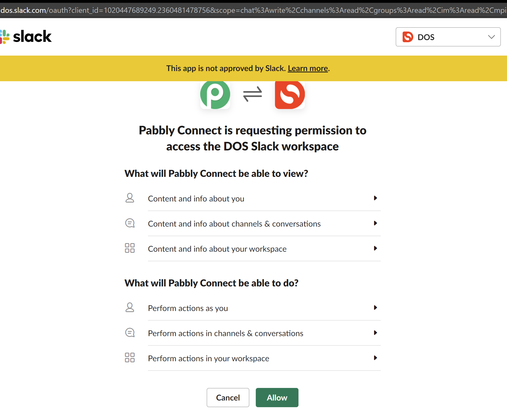The height and width of the screenshot is (420, 507).
Task: Click the Cancel button
Action: click(228, 398)
